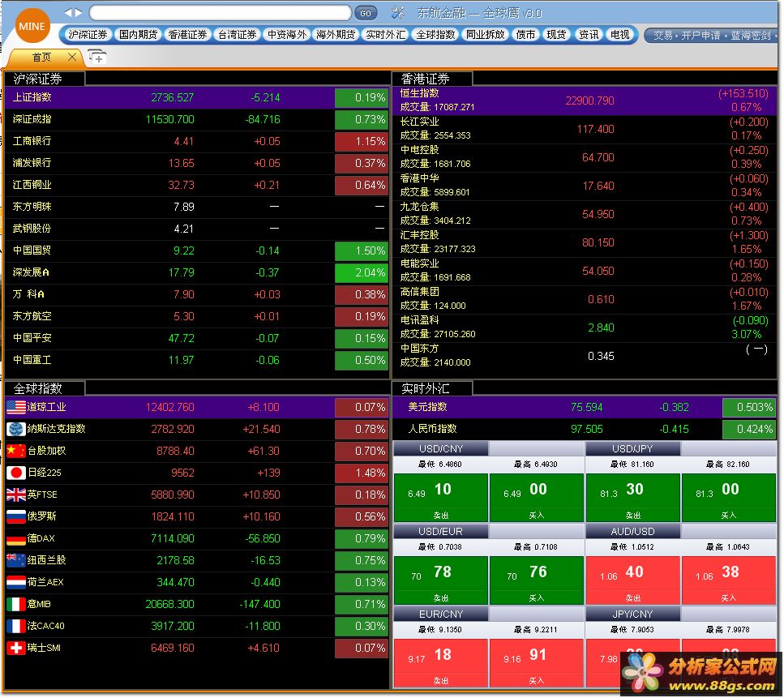Click the New Zealand flag beside 纽西兰股
The height and width of the screenshot is (698, 784).
coord(16,561)
